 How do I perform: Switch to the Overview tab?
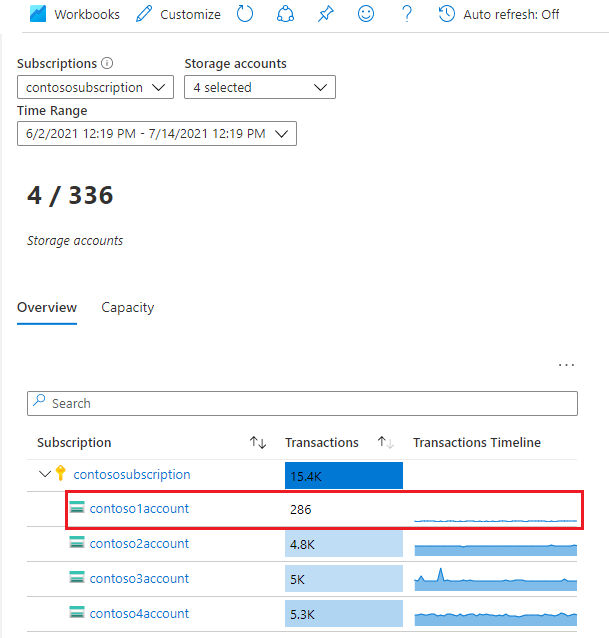pos(47,307)
